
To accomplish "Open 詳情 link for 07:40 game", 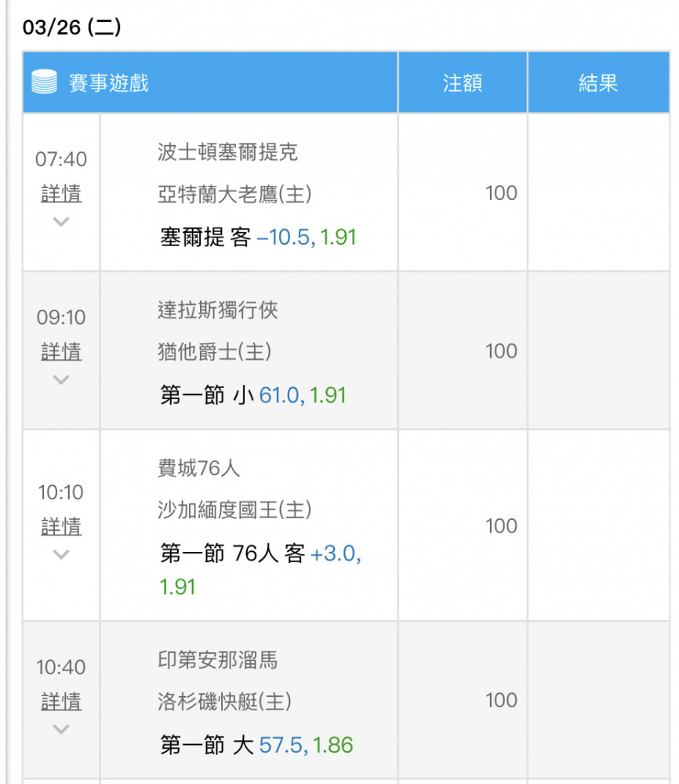I will tap(61, 193).
